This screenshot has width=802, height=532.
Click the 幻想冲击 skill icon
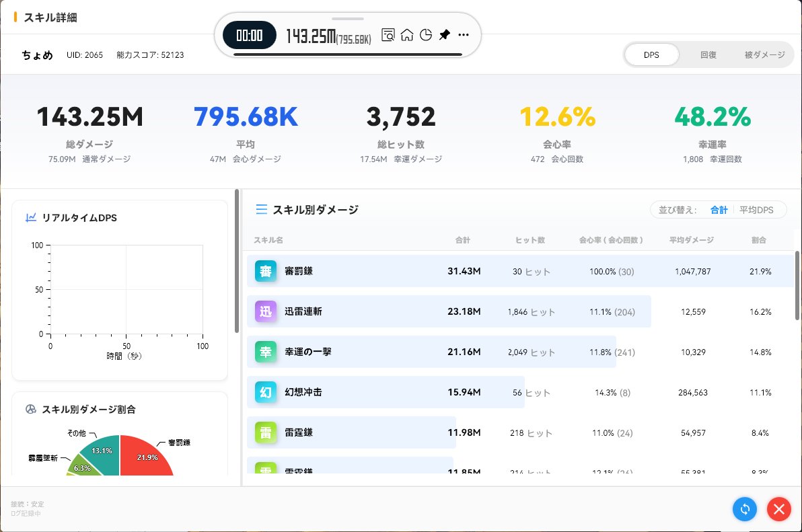pos(266,393)
